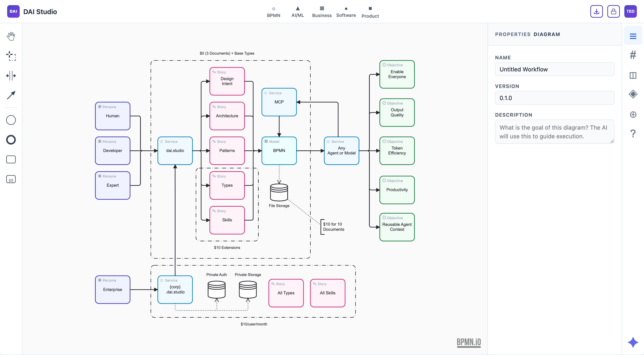Open the split columns layout icon
644x355 pixels.
coord(633,75)
